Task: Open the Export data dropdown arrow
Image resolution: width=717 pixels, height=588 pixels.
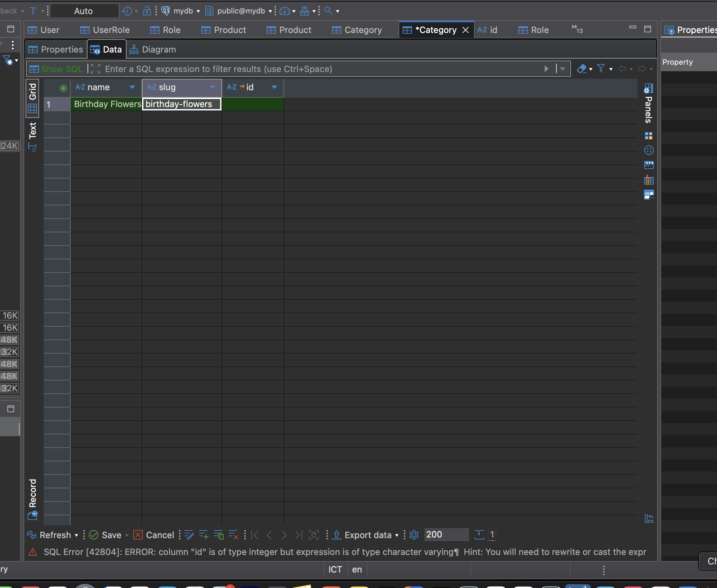Action: pyautogui.click(x=397, y=535)
